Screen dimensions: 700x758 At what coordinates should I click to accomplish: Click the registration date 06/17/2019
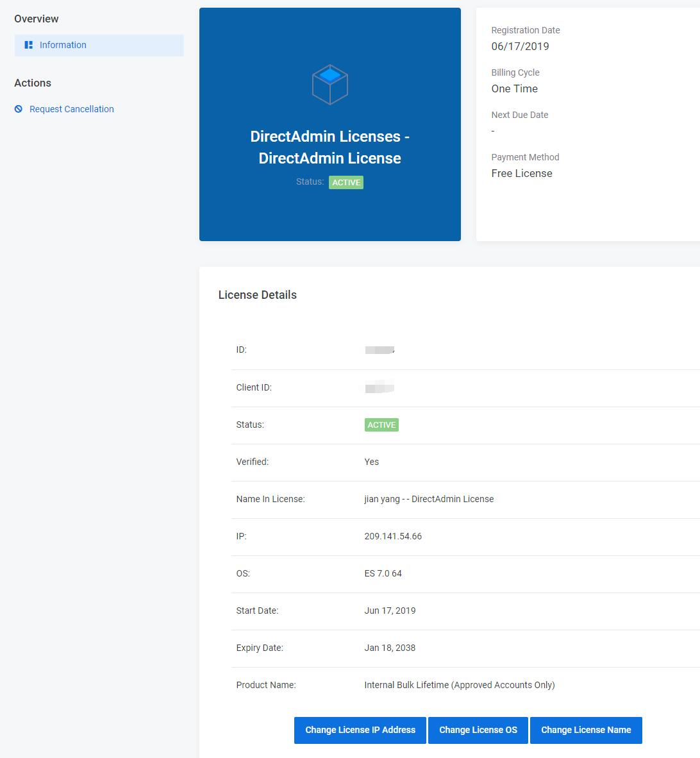520,46
